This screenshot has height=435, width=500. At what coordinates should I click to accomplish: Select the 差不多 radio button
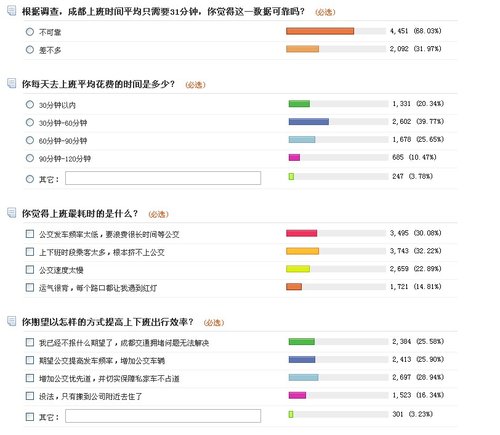[x=30, y=50]
